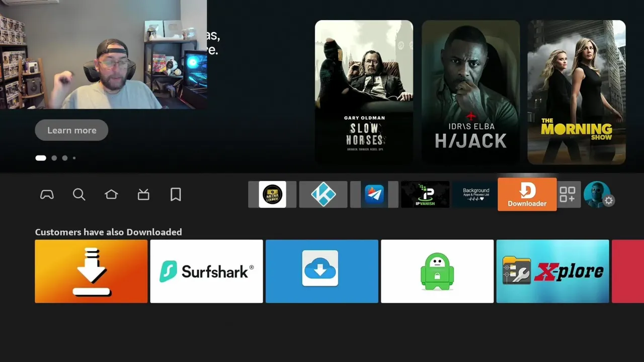The height and width of the screenshot is (362, 644).
Task: Select the blue cloud download app tile
Action: coord(321,271)
